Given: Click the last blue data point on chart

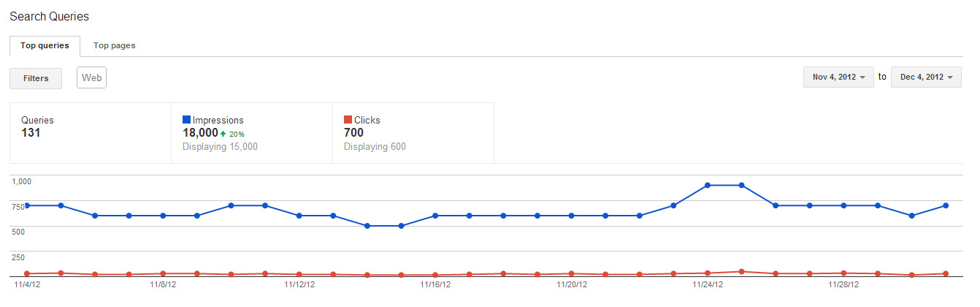Looking at the screenshot, I should coord(945,205).
